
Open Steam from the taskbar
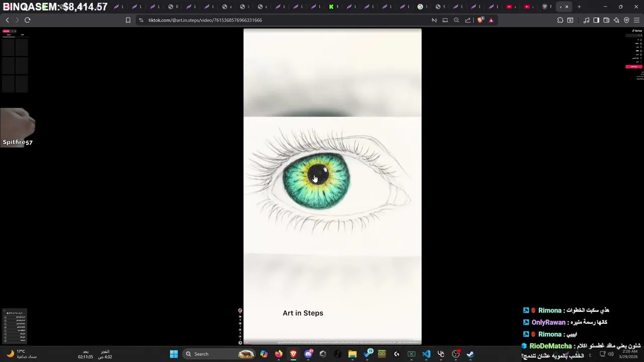(x=470, y=354)
